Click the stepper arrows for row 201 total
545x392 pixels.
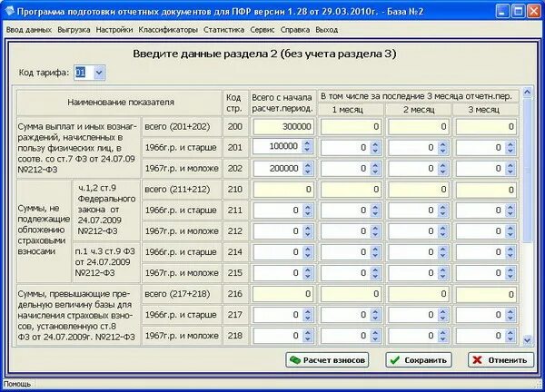(307, 146)
